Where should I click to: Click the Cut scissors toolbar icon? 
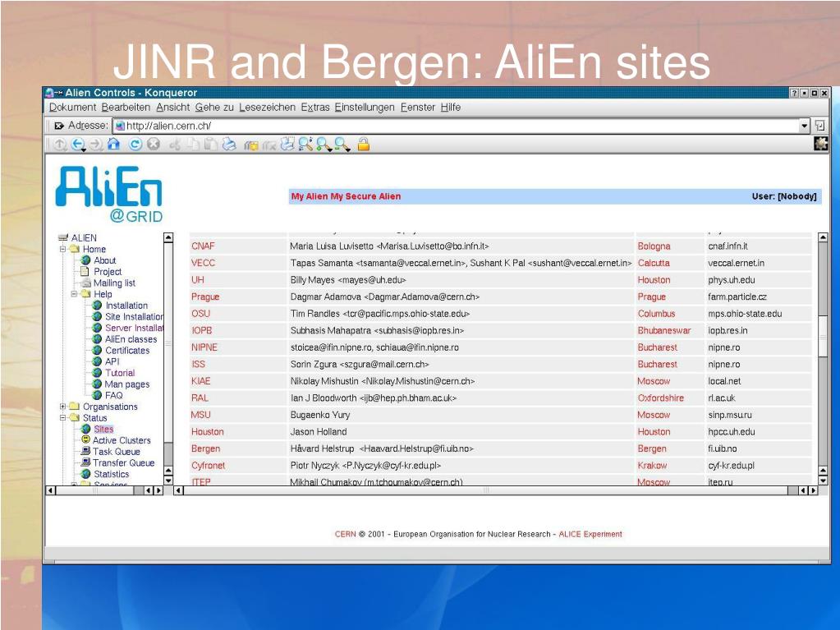point(175,144)
